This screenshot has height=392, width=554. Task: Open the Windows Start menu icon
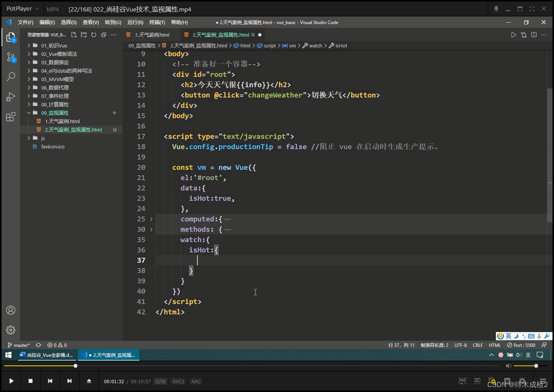8,355
